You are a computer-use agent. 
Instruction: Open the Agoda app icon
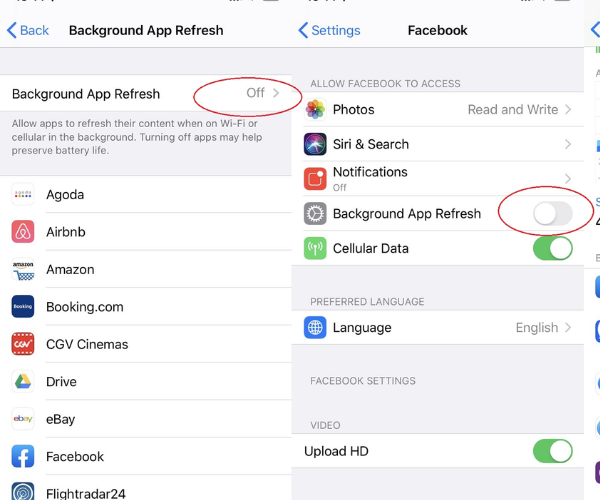(23, 194)
